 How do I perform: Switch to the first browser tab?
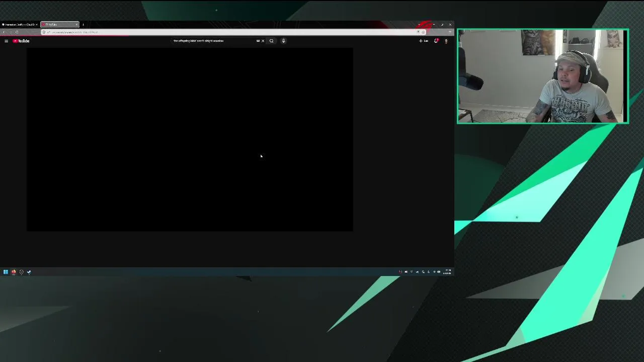19,24
